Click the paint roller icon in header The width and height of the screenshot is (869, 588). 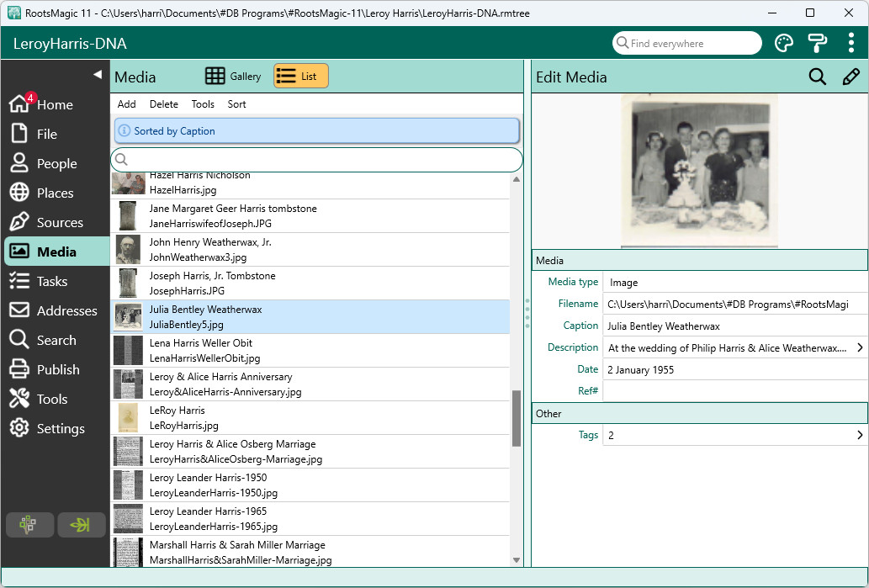[x=818, y=43]
